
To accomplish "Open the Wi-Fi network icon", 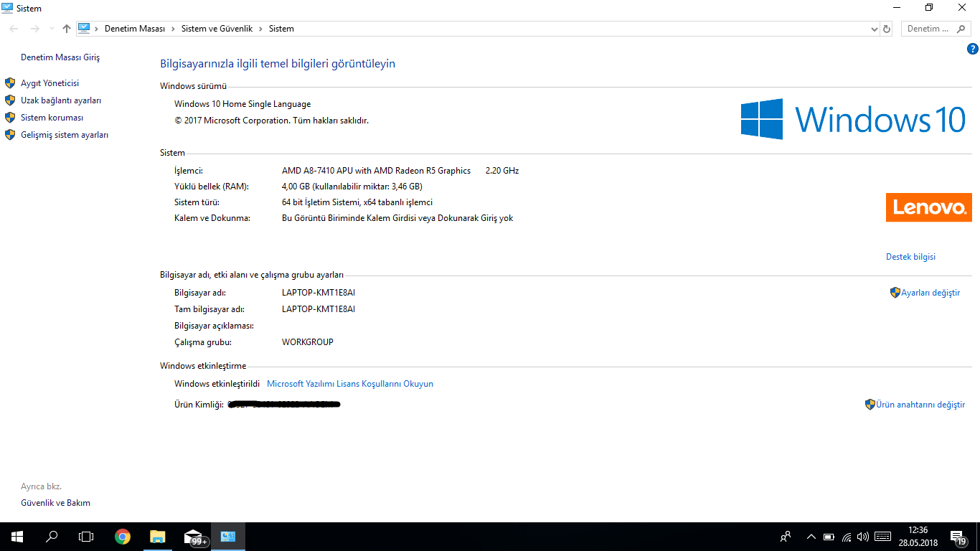I will (847, 537).
